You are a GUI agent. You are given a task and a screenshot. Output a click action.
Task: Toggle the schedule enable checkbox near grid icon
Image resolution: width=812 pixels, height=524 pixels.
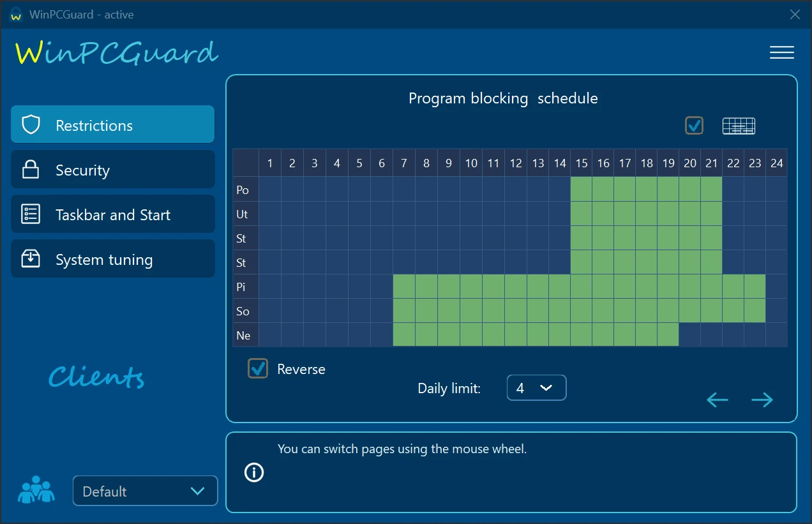[694, 125]
